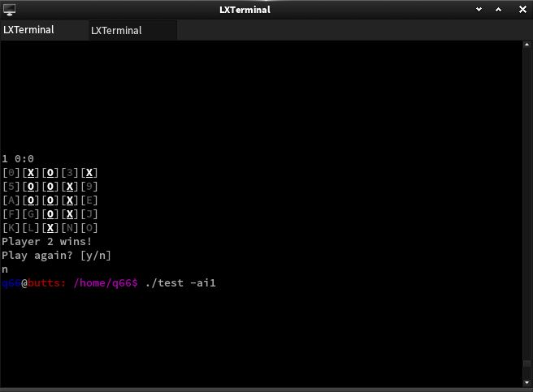Maximize the LXTerminal window
Viewport: 533px width, 392px height.
coord(498,10)
